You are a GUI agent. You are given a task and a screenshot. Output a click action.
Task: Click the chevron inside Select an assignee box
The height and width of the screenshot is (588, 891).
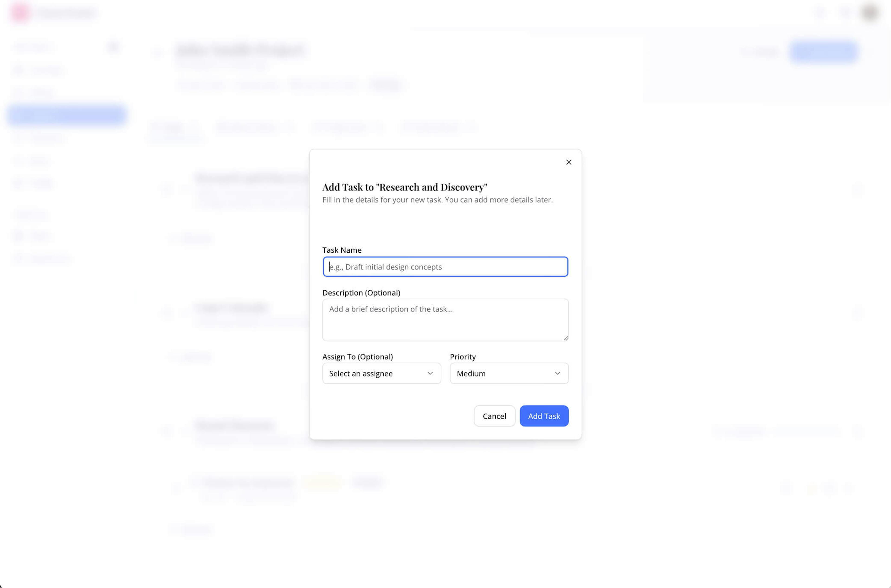point(430,373)
